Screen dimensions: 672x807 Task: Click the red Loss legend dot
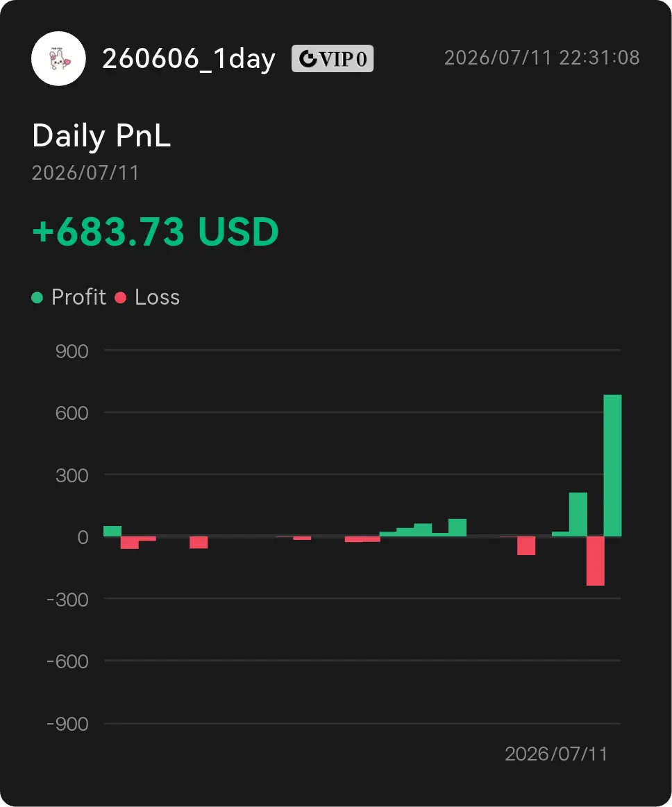click(121, 298)
